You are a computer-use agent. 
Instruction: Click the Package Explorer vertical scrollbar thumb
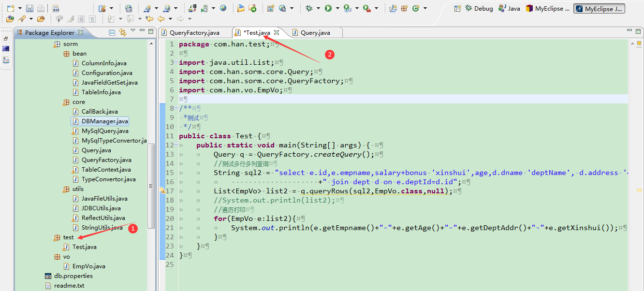(151, 186)
